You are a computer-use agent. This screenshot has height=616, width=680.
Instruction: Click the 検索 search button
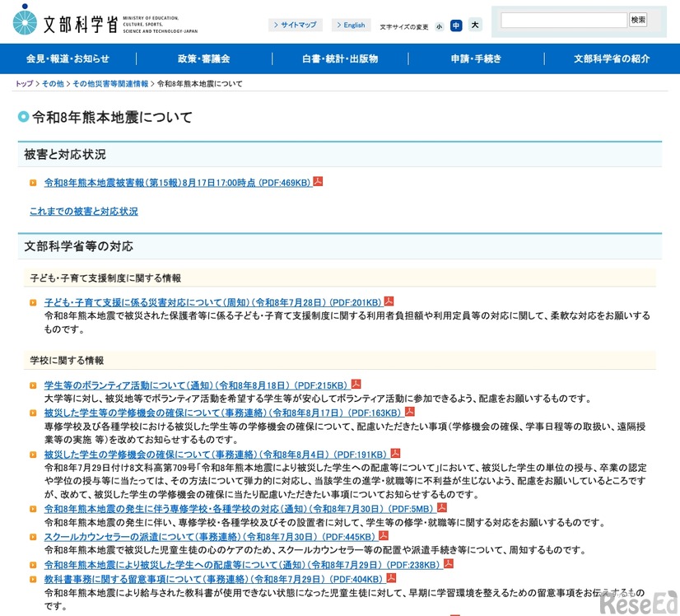coord(638,20)
